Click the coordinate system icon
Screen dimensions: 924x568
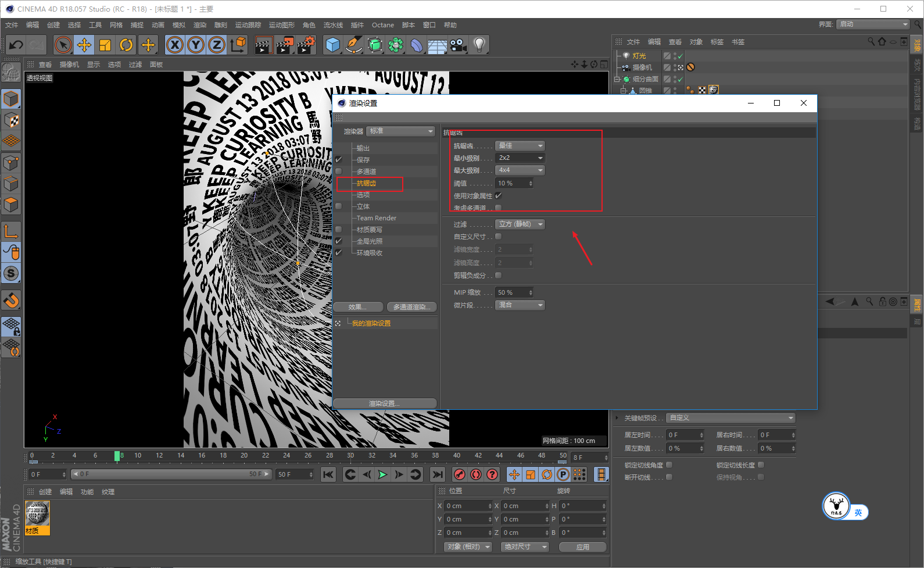click(238, 45)
